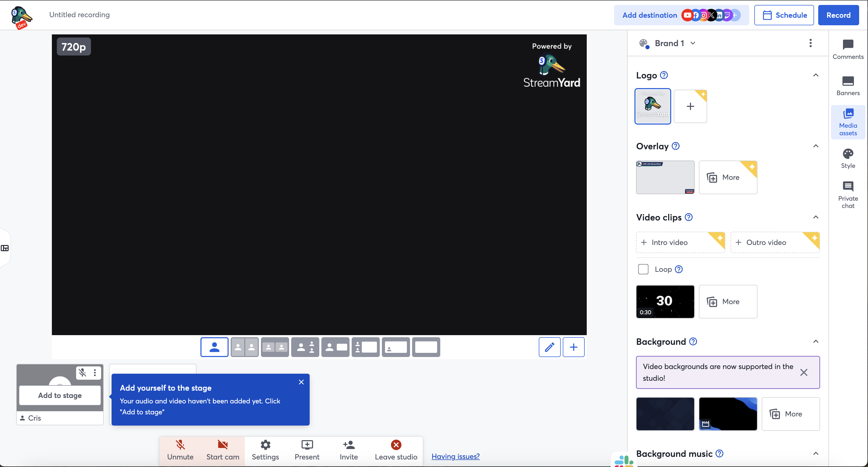Add an Outro video
Image resolution: width=868 pixels, height=467 pixels.
tap(775, 242)
